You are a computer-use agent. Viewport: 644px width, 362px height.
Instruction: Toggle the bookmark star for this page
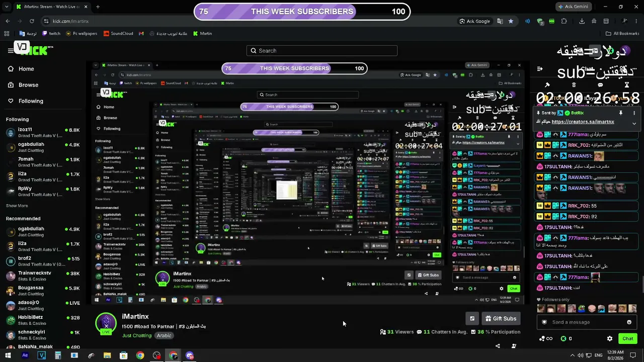[511, 21]
